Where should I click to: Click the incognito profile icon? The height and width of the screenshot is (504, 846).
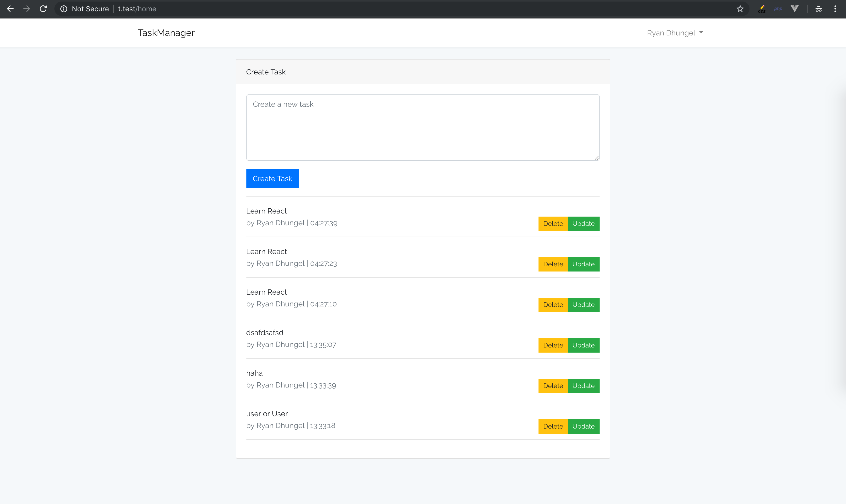[819, 9]
